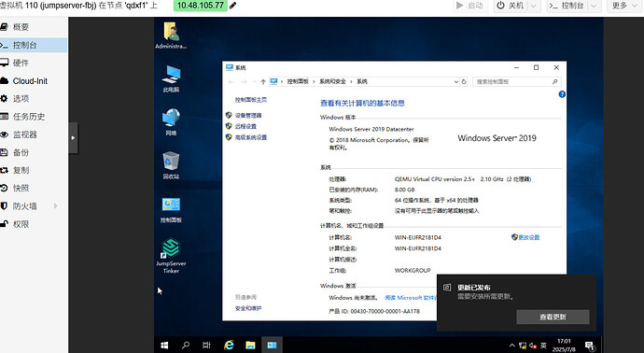Expand the 防火墙 submenu arrow
This screenshot has width=644, height=353.
55,205
